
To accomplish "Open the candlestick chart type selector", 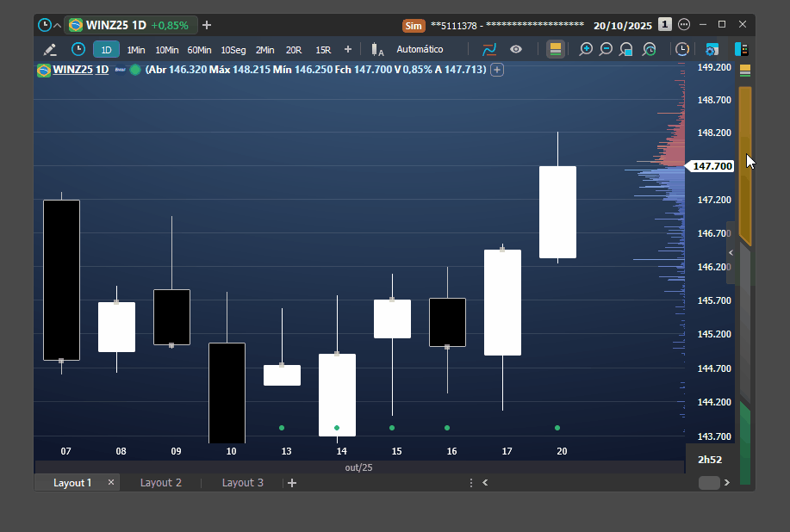I will tap(377, 49).
